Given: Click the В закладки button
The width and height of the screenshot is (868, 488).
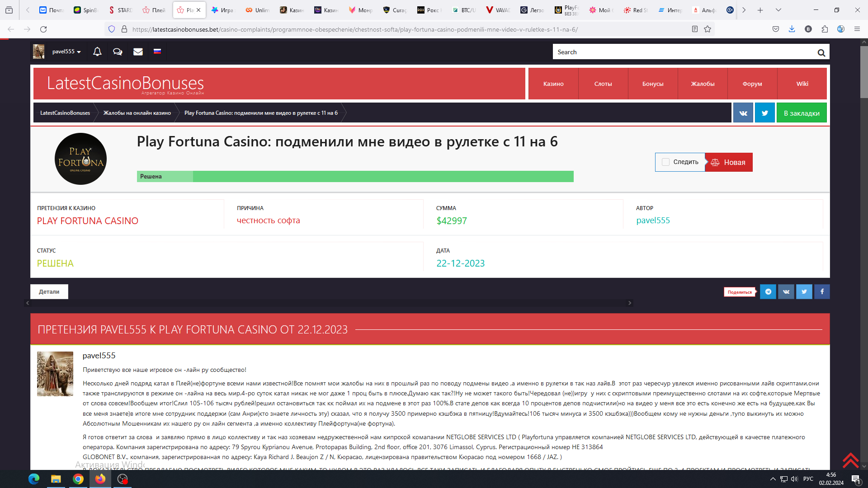Looking at the screenshot, I should click(x=801, y=113).
